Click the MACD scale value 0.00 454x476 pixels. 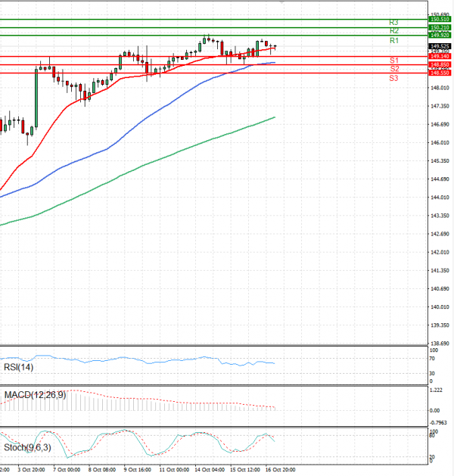(434, 410)
